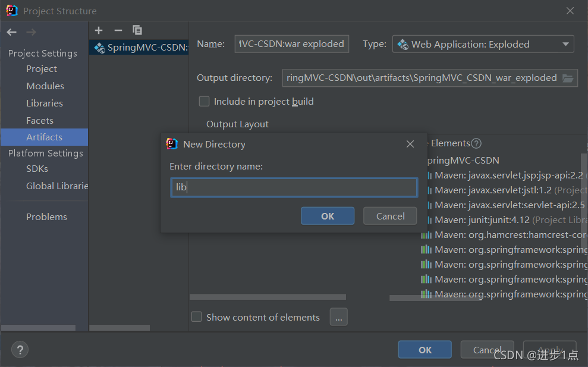Open help for Available Elements

pyautogui.click(x=476, y=143)
